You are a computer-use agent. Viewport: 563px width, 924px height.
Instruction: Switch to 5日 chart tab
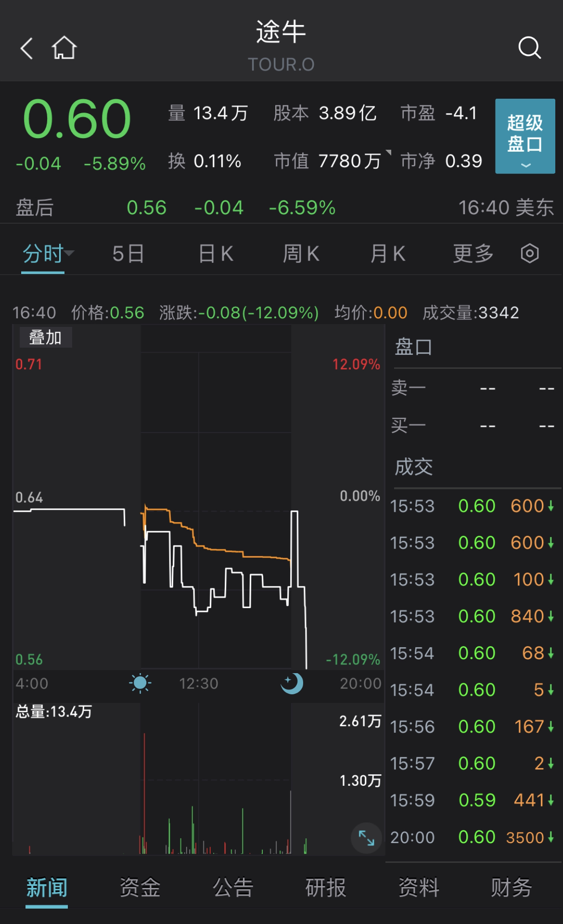[128, 253]
